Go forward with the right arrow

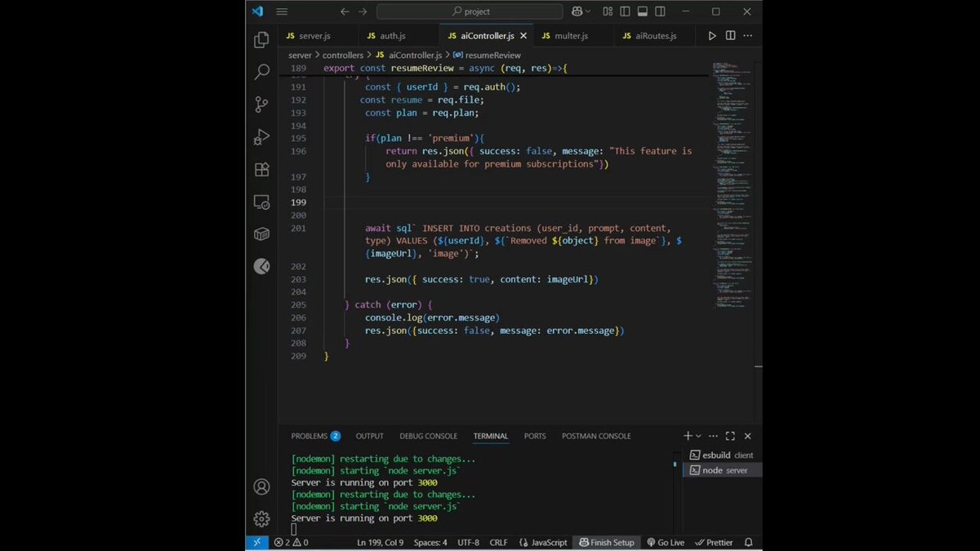(363, 11)
